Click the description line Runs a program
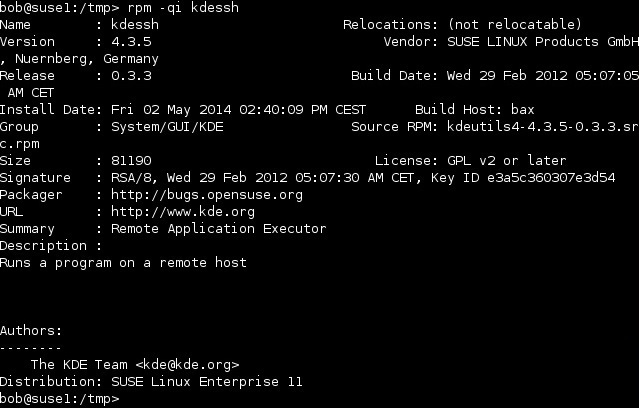The height and width of the screenshot is (408, 639). pyautogui.click(x=55, y=263)
